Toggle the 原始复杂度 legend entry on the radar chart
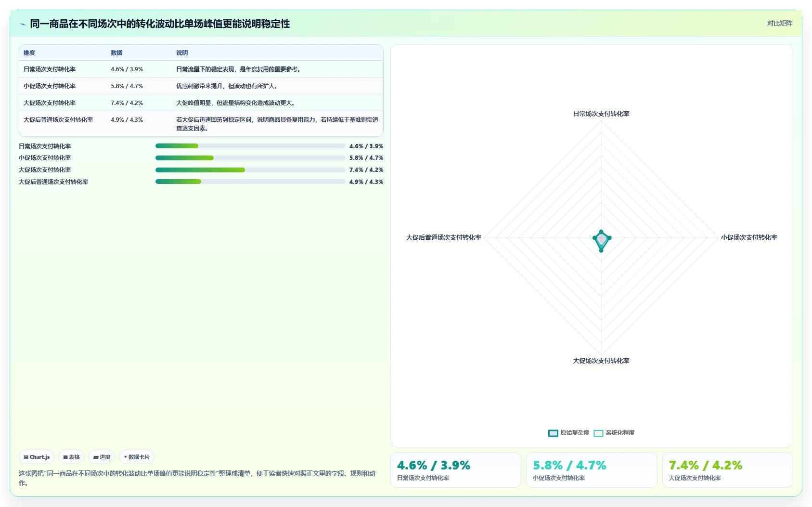 tap(568, 433)
